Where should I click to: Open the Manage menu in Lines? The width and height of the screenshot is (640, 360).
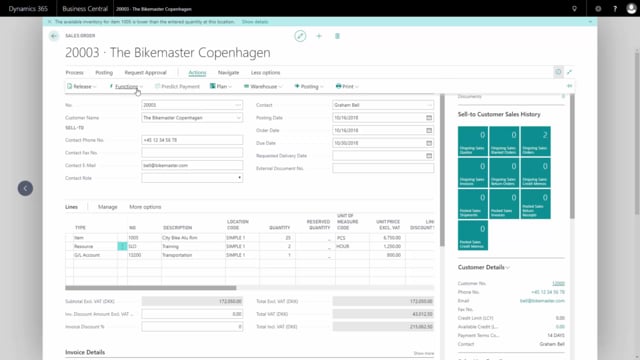pos(107,207)
